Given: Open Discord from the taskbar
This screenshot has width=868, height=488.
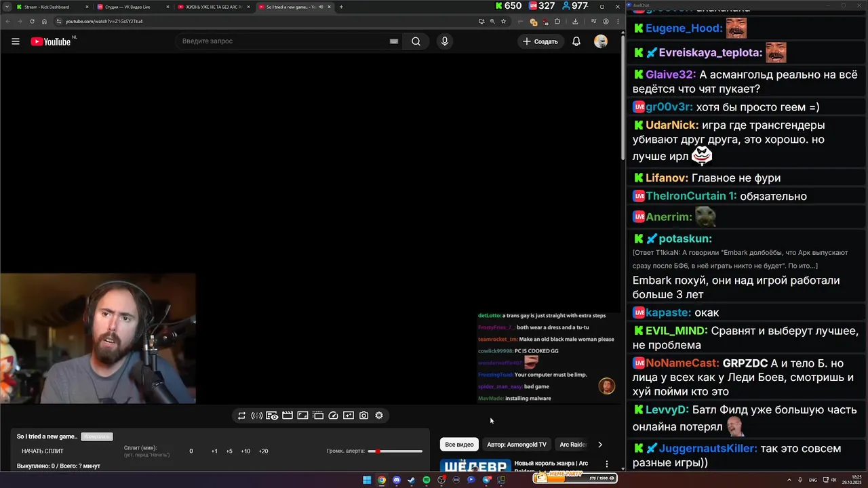Looking at the screenshot, I should (x=397, y=480).
